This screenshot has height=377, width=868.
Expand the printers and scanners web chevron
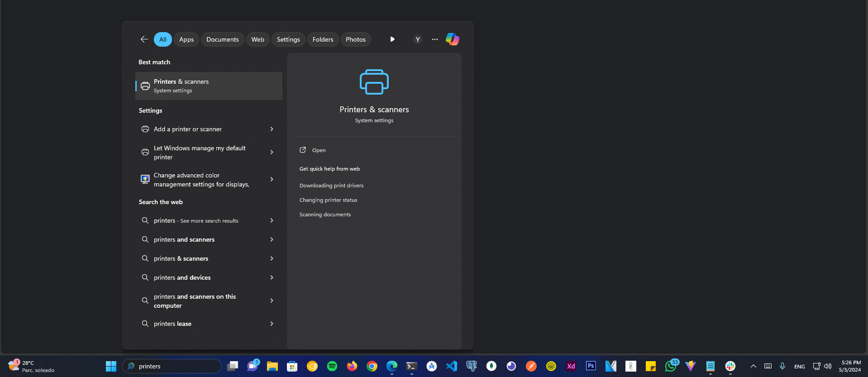point(272,239)
